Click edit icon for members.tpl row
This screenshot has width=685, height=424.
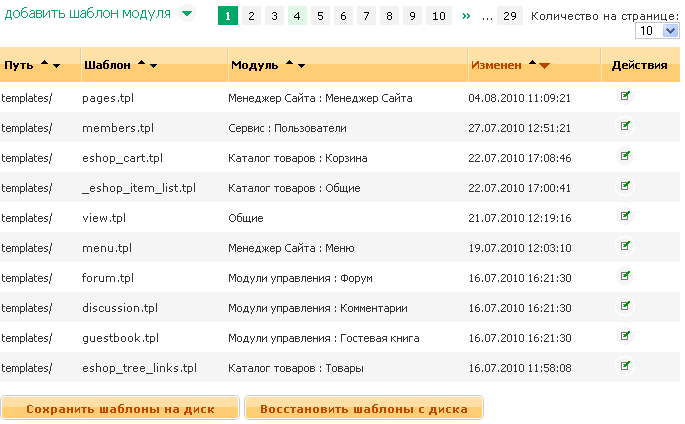click(626, 127)
